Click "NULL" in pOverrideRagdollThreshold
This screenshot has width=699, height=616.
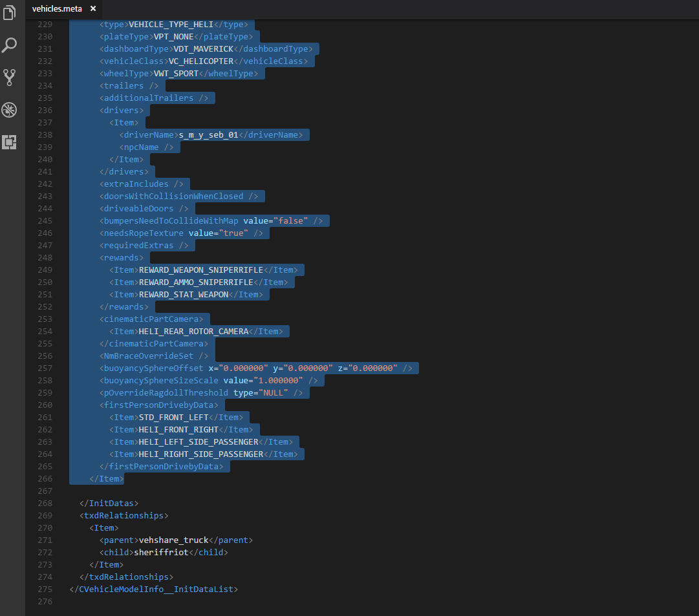273,393
